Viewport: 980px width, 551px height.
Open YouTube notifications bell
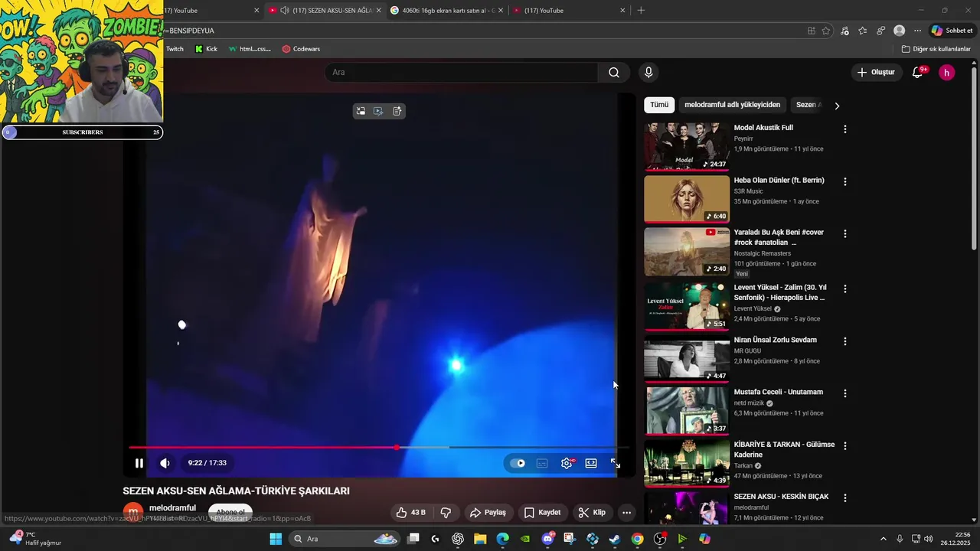click(x=917, y=73)
